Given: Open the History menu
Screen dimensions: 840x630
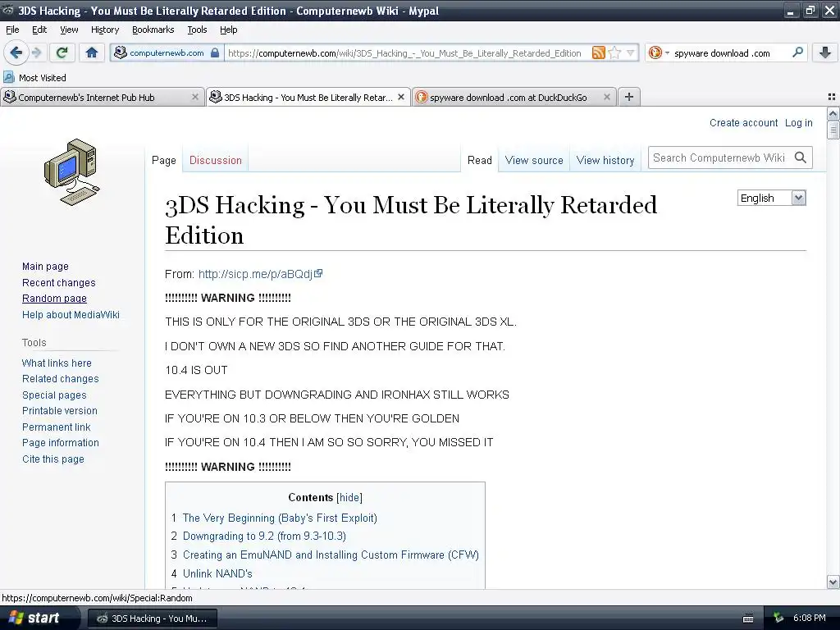Looking at the screenshot, I should 104,30.
